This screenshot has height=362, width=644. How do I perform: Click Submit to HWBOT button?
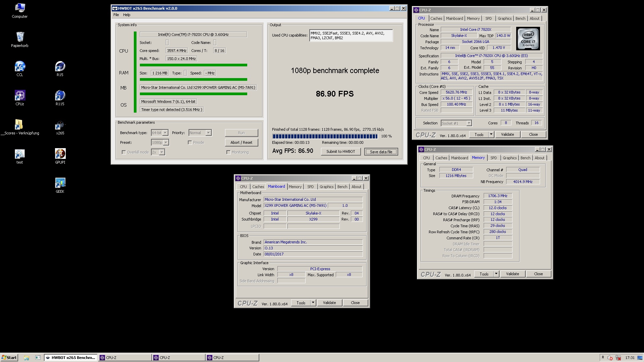click(340, 152)
